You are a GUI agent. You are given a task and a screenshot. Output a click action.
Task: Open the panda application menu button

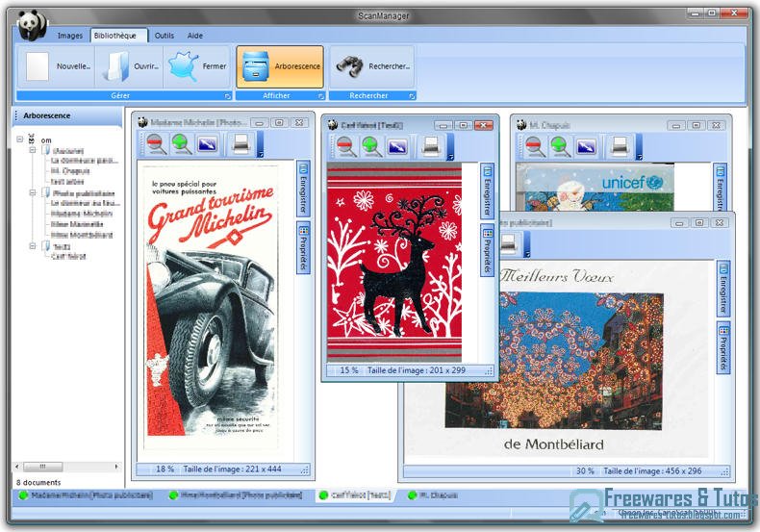click(x=32, y=24)
